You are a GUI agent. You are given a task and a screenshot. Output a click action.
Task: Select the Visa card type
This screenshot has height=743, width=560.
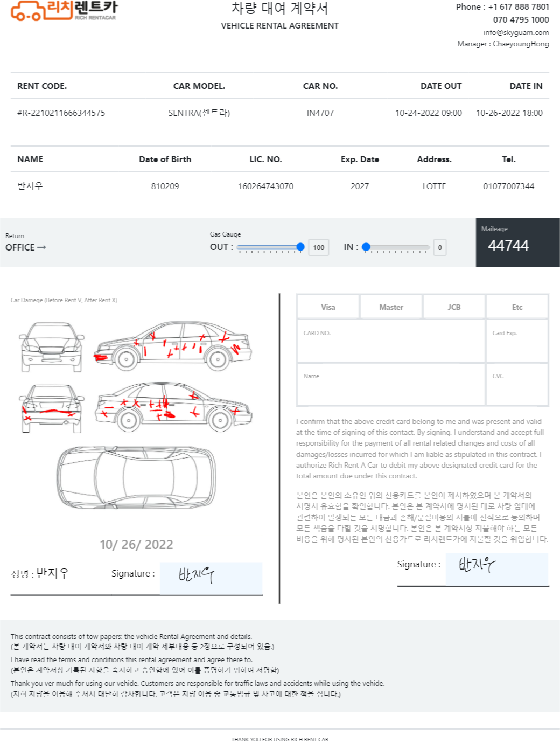tap(328, 307)
